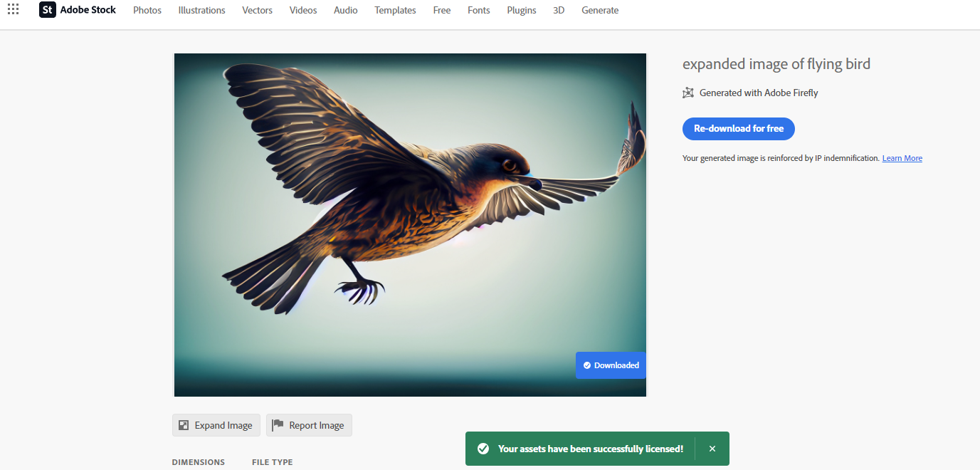Click the flying bird image preview

[410, 224]
